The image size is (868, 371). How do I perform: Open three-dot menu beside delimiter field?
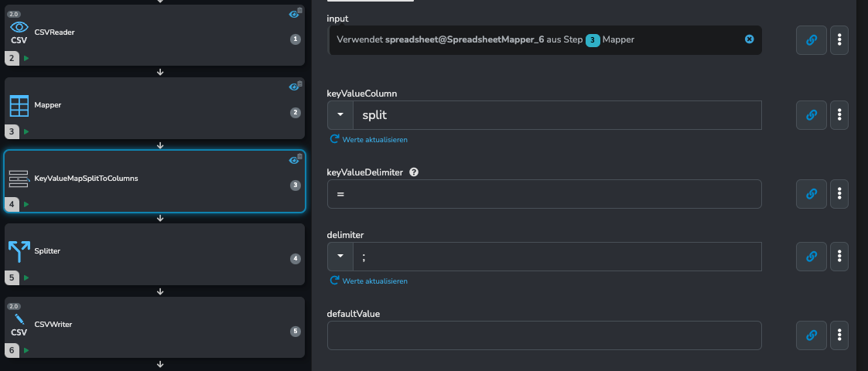click(x=839, y=257)
